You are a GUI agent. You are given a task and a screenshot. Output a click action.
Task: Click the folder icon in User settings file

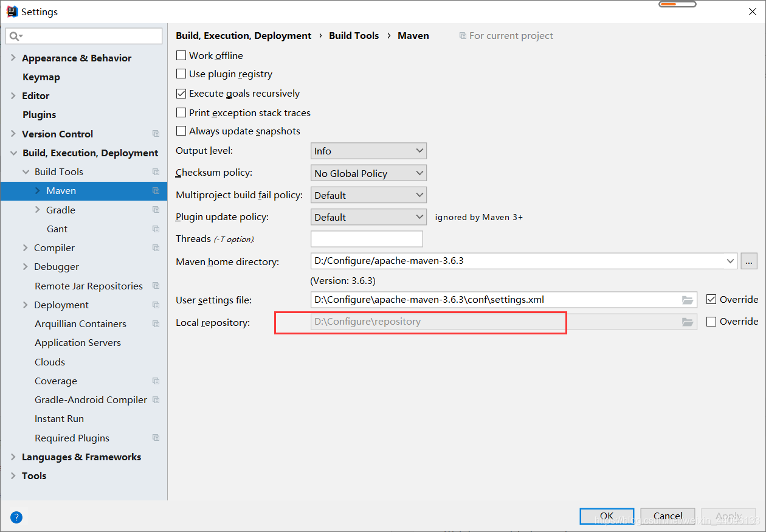(x=688, y=300)
